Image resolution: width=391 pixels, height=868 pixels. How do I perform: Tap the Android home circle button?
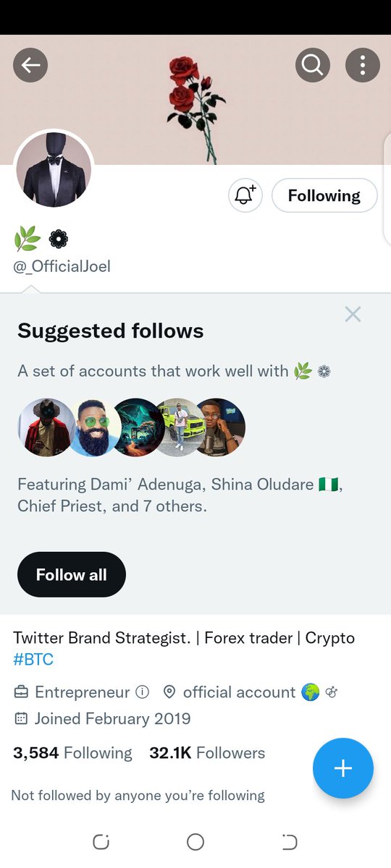click(x=195, y=842)
